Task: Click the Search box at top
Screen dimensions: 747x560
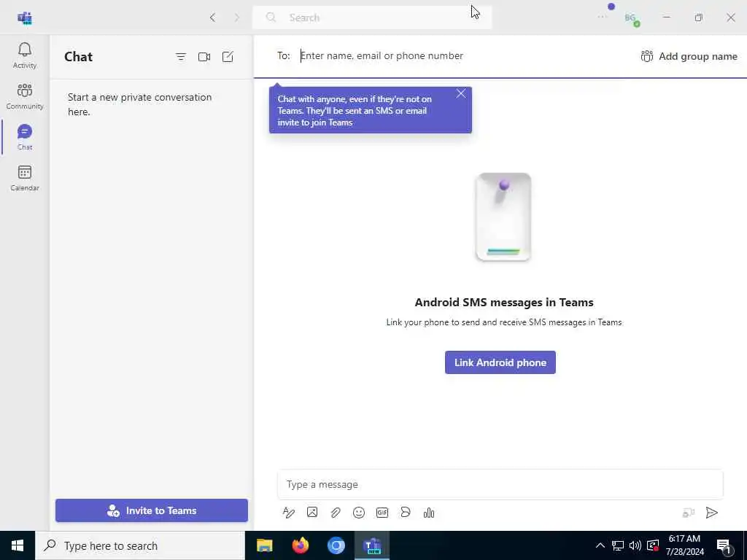Action: (x=372, y=17)
